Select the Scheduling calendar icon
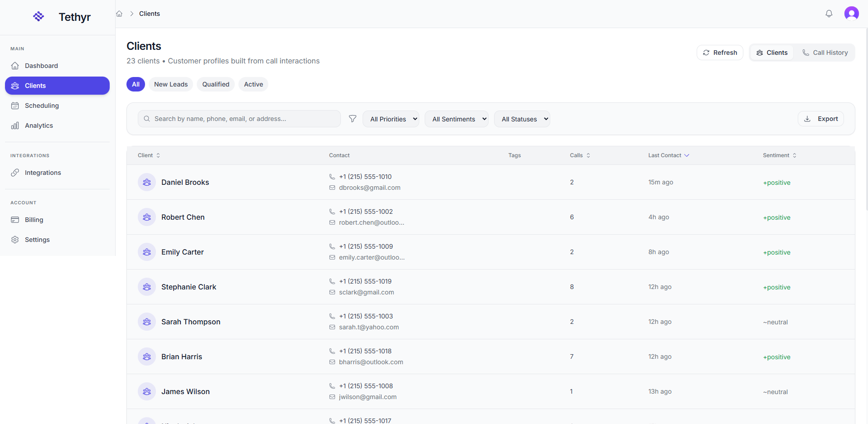Screen dimensions: 868x424 click(15, 105)
